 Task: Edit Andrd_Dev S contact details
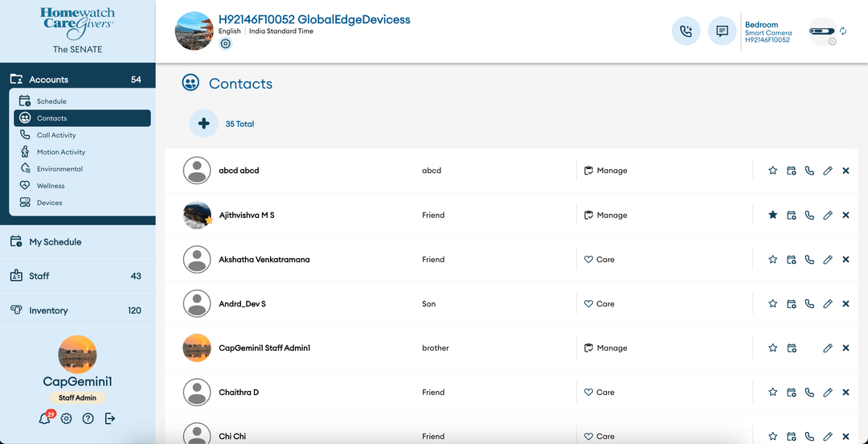828,304
